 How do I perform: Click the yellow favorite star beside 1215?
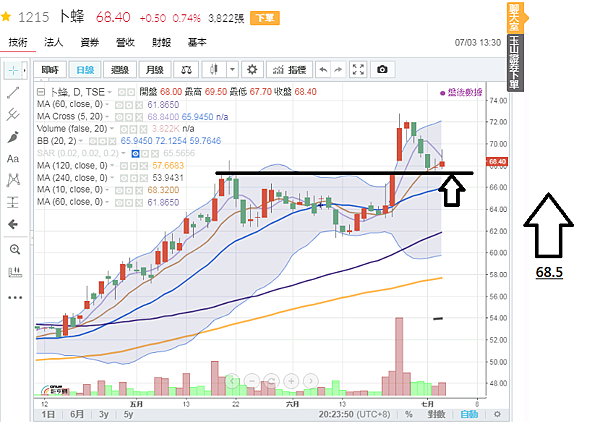pos(6,16)
